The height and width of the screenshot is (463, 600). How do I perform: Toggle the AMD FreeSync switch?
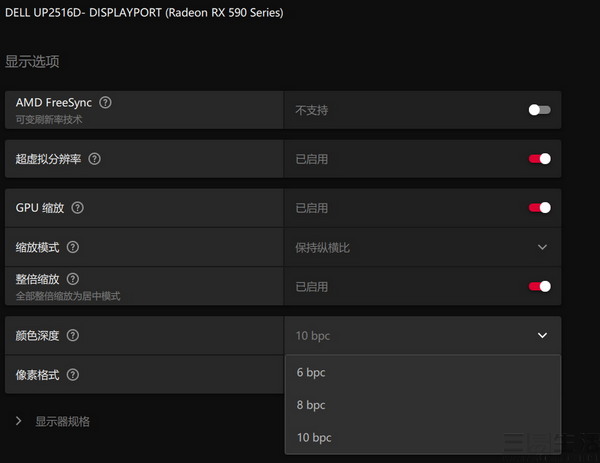[x=539, y=110]
